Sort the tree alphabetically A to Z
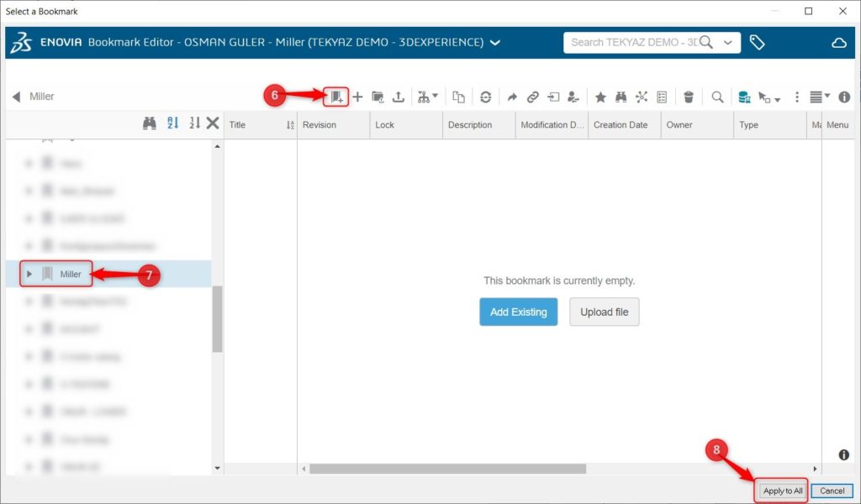The height and width of the screenshot is (504, 861). pyautogui.click(x=173, y=123)
